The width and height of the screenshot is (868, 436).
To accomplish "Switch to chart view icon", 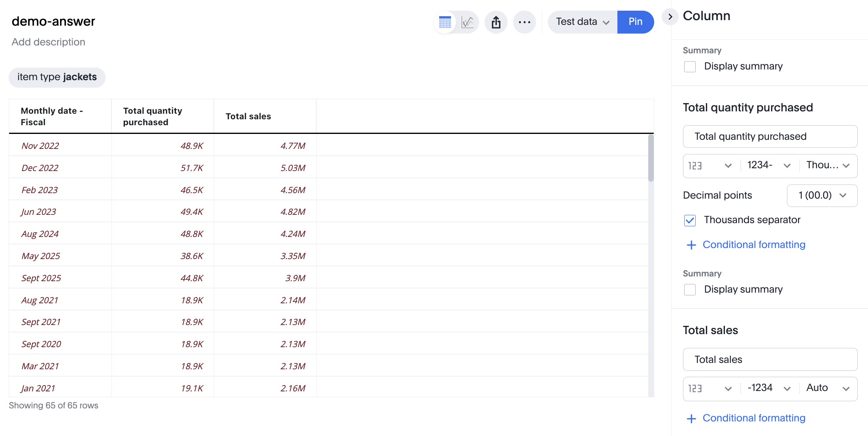I will point(468,22).
